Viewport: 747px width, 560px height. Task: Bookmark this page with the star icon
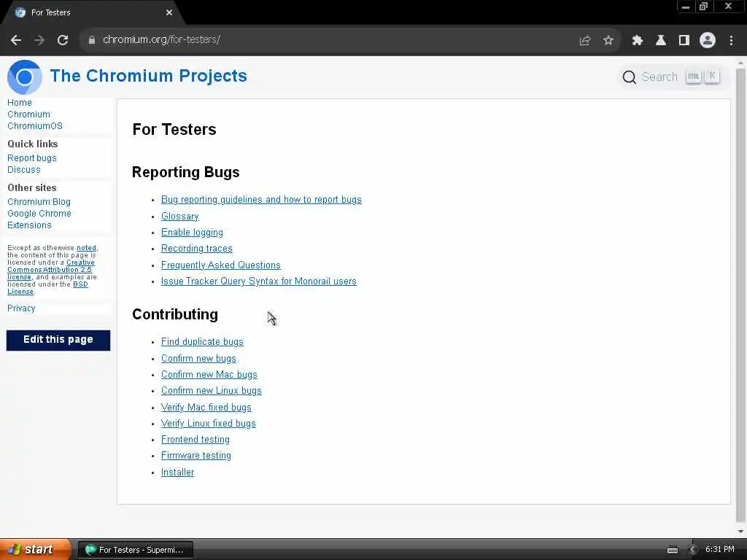(608, 41)
